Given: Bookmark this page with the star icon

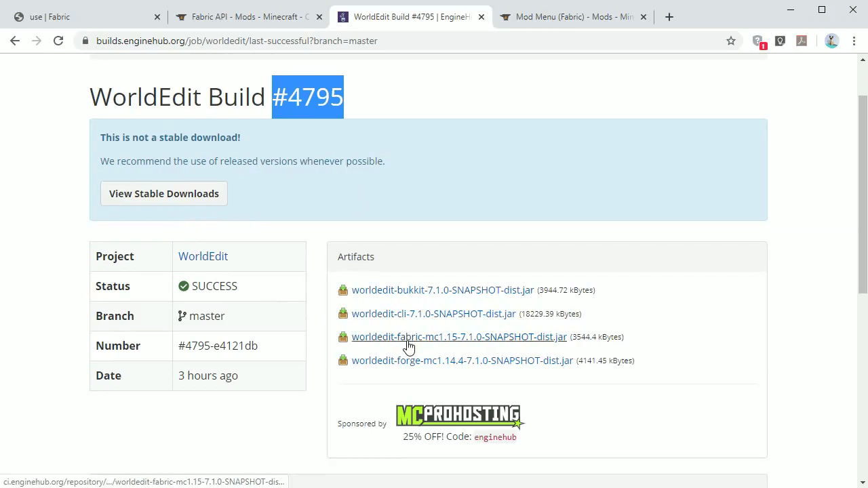Looking at the screenshot, I should 731,41.
